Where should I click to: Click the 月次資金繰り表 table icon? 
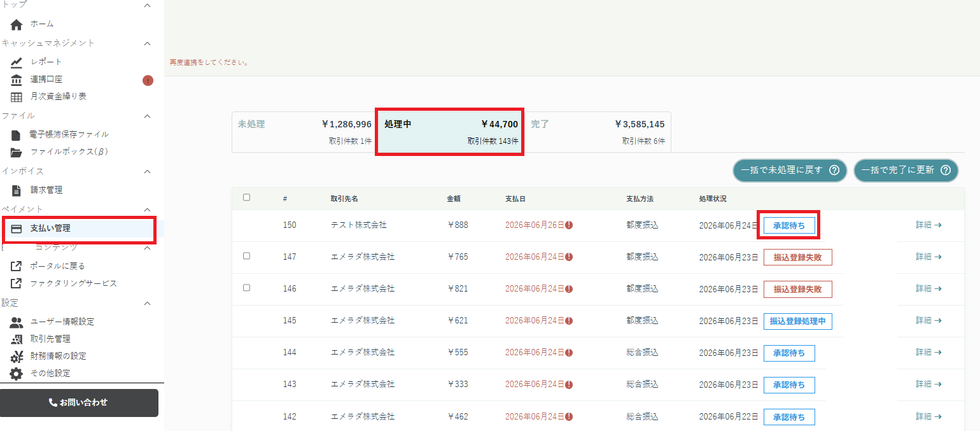pos(17,97)
